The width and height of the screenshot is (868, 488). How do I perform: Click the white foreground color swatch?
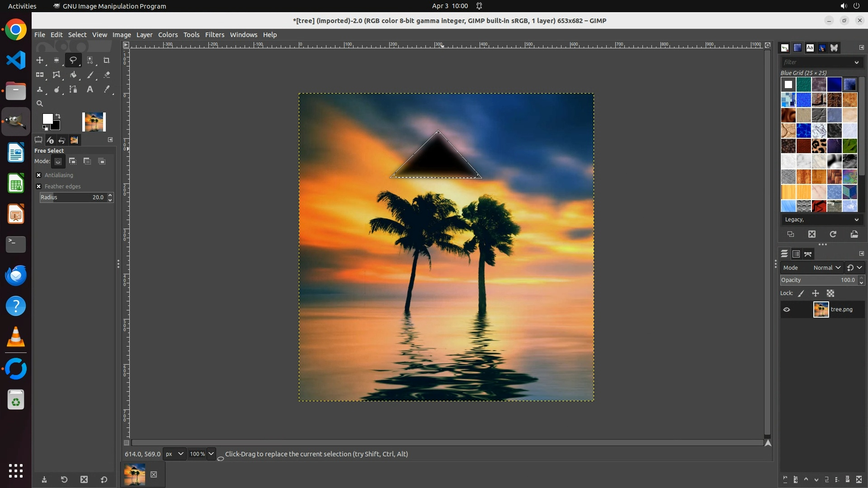click(47, 118)
